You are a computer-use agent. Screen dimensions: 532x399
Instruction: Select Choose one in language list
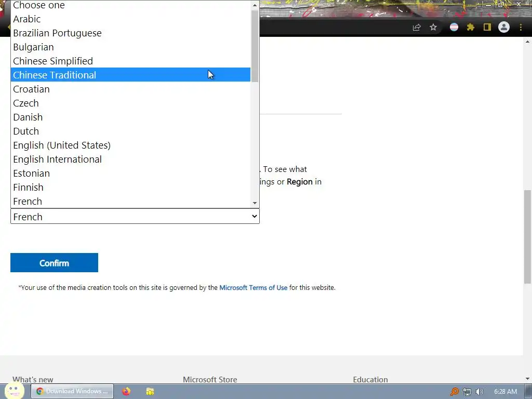(130, 5)
